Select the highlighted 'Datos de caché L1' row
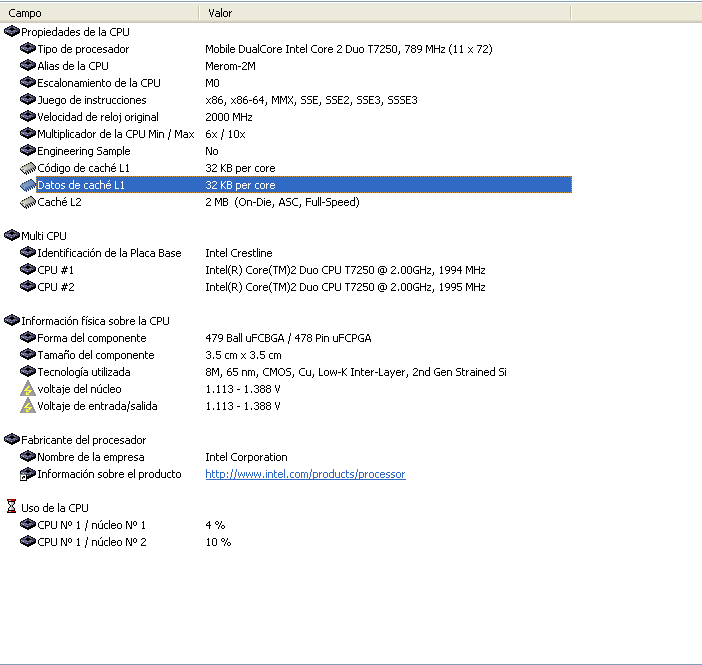 click(304, 185)
